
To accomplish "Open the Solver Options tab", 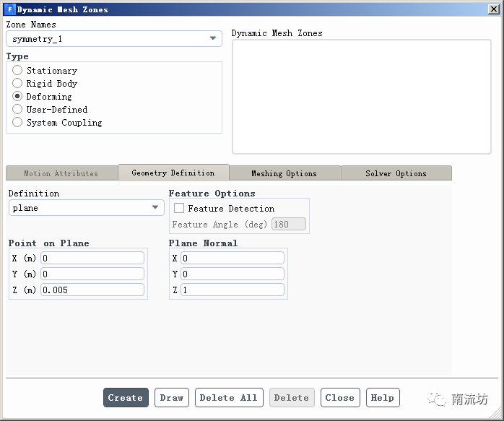I will 396,173.
